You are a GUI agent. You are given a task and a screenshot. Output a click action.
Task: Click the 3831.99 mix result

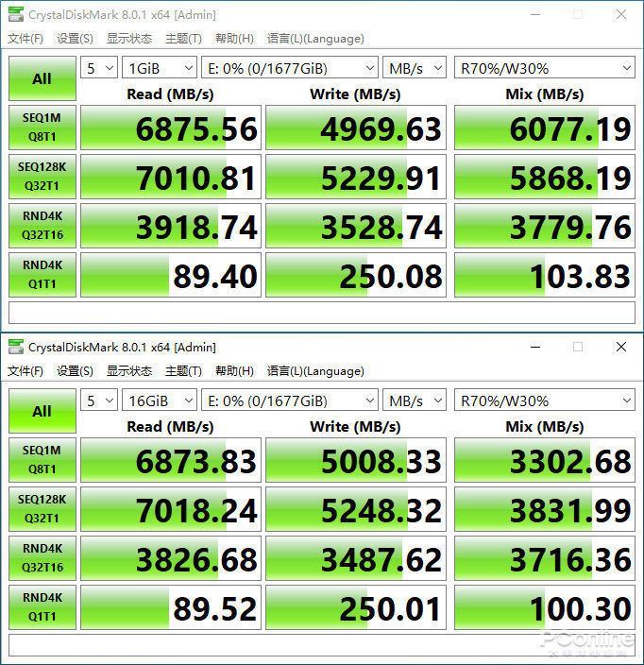click(x=545, y=509)
